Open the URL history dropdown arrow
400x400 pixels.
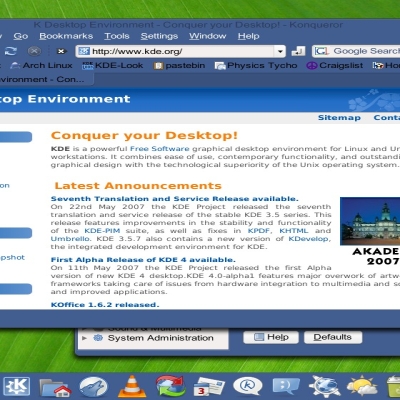click(280, 51)
